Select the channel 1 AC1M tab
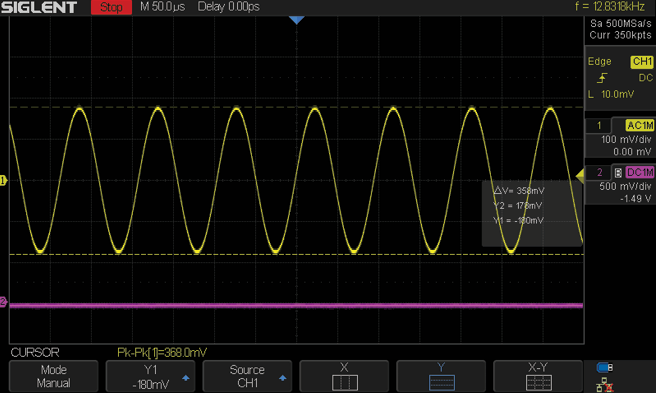The width and height of the screenshot is (658, 395). [x=640, y=126]
